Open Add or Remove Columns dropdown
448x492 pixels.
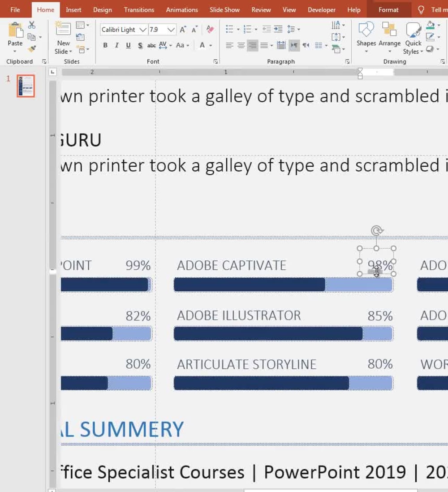point(321,46)
